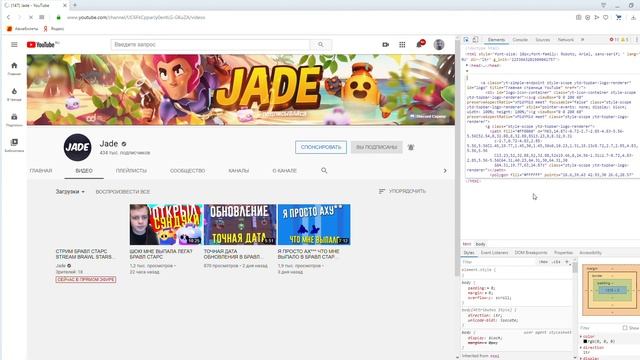Switch to DevTools Sources tab

point(542,40)
